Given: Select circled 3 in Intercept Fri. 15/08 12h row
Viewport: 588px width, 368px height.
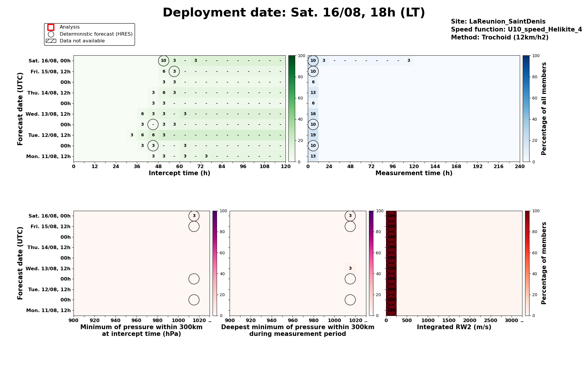Looking at the screenshot, I should 174,71.
